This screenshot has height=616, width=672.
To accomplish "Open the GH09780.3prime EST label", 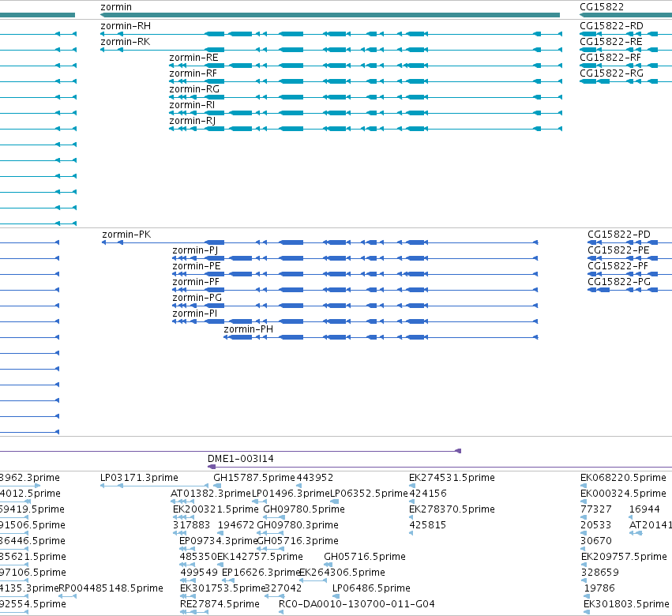I will pos(298,525).
